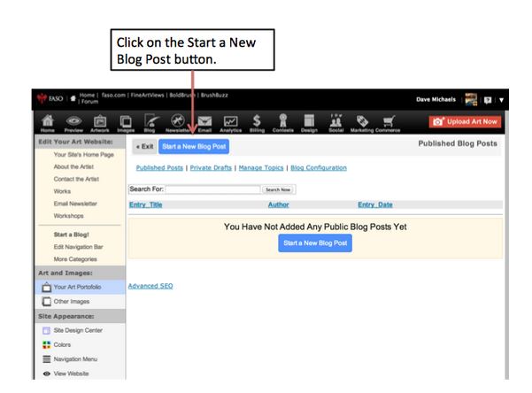Click Dave Michaels profile thumbnail

pos(471,99)
